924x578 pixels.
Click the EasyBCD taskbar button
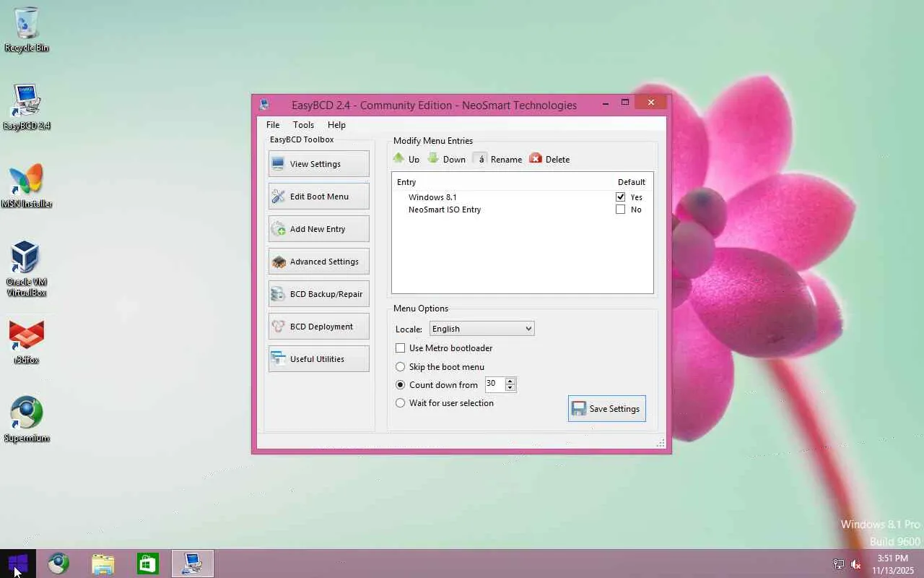pos(192,564)
